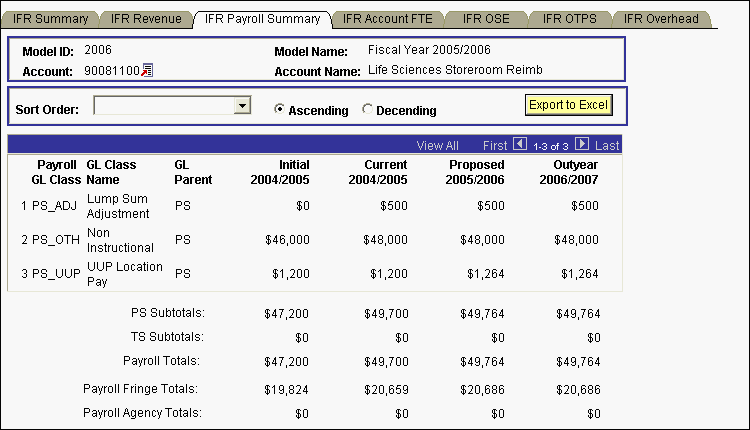Go to next rows with right arrow

[x=583, y=145]
